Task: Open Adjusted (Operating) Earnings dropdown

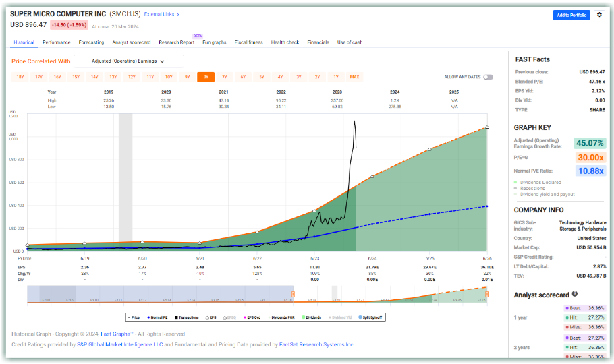Action: click(x=134, y=61)
